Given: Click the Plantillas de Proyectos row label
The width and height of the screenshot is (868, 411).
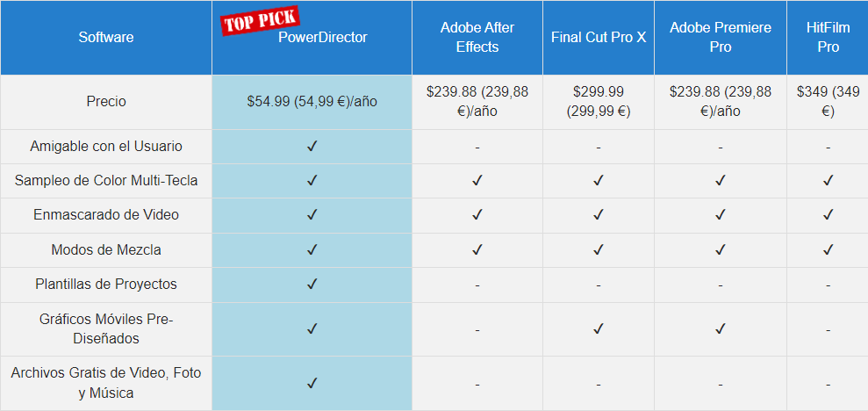Looking at the screenshot, I should tap(106, 285).
